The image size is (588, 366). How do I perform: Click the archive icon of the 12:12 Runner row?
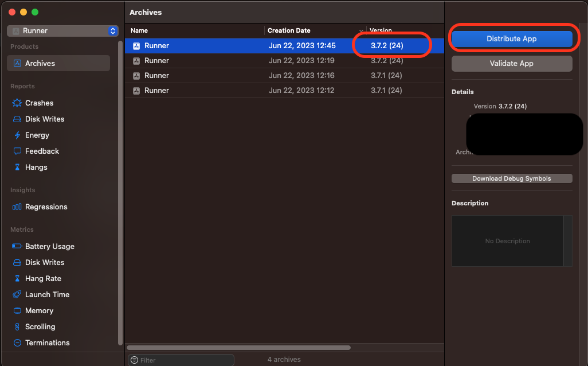[136, 91]
